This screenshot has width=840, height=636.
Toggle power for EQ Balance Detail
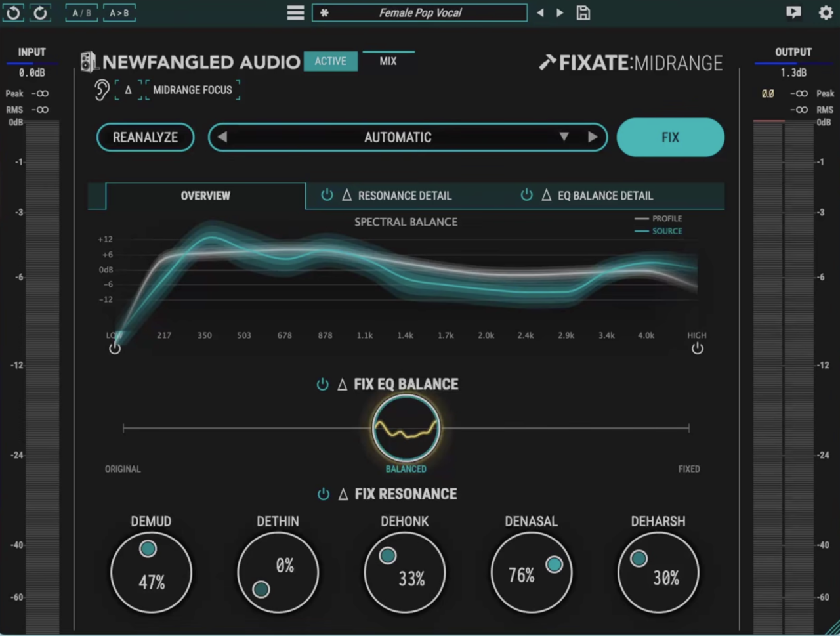pos(526,195)
